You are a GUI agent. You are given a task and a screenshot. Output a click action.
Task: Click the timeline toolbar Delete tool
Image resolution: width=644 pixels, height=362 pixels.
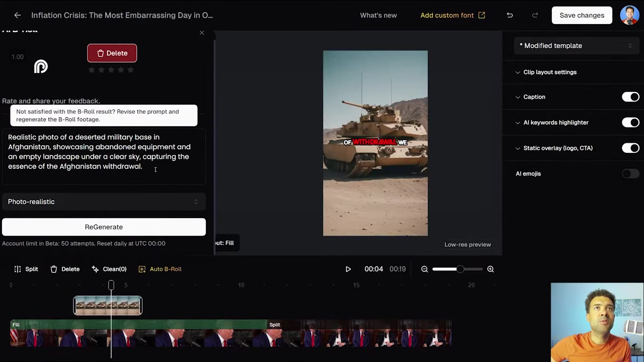[65, 269]
